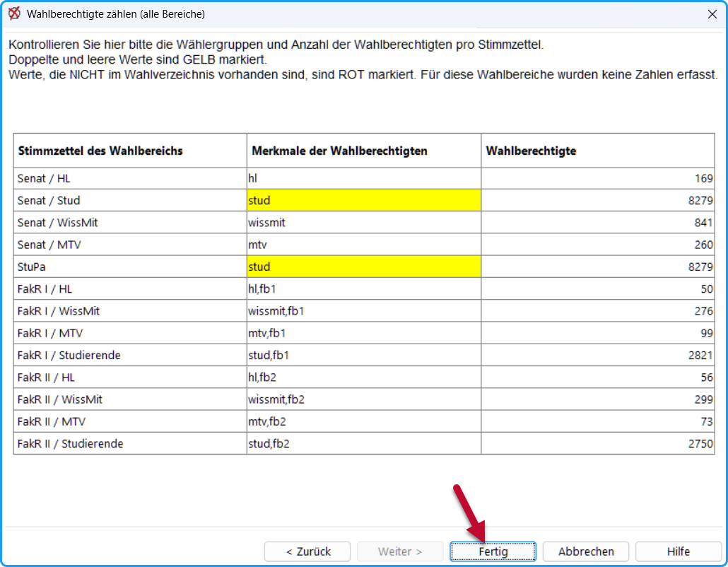The width and height of the screenshot is (728, 567).
Task: Select the Senat / WissMit cell
Action: pos(130,223)
